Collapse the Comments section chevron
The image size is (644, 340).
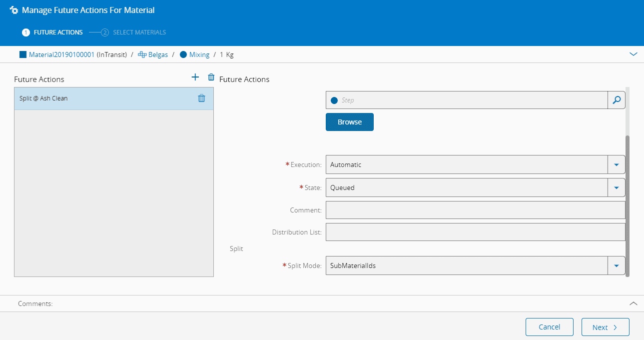tap(634, 303)
